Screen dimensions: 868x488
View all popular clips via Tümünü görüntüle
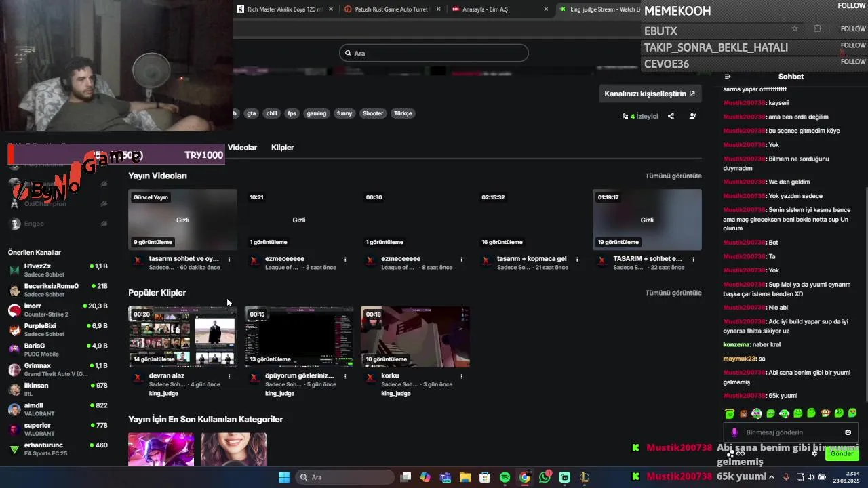[x=673, y=293]
